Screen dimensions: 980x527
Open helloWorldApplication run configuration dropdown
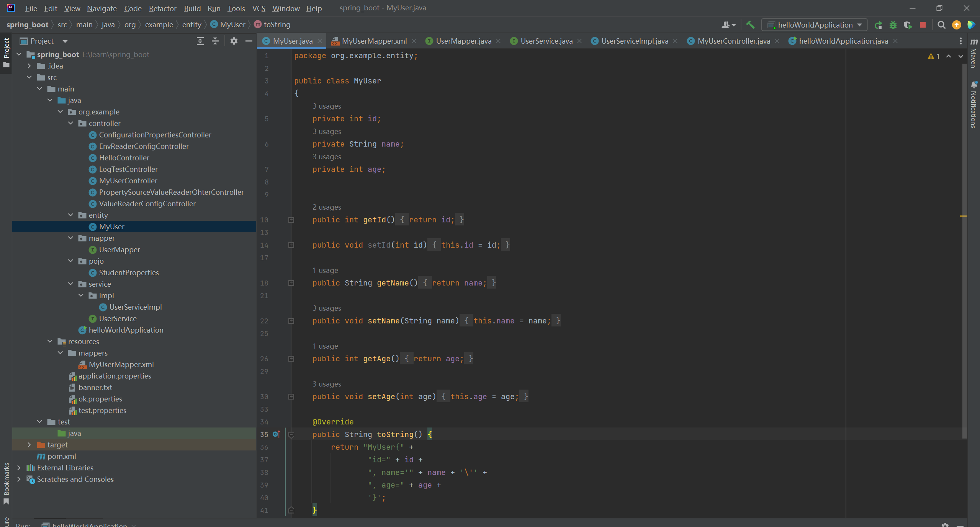pos(816,25)
